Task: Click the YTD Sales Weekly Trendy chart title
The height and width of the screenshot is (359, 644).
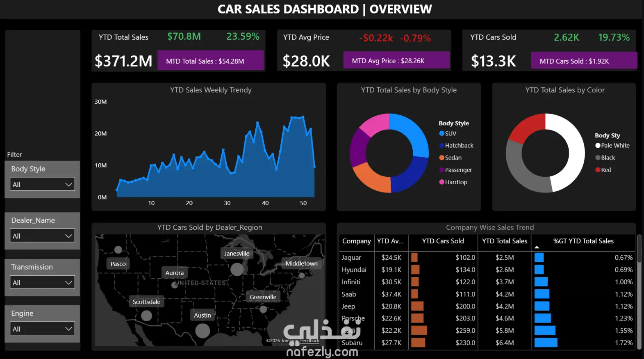Action: click(211, 90)
